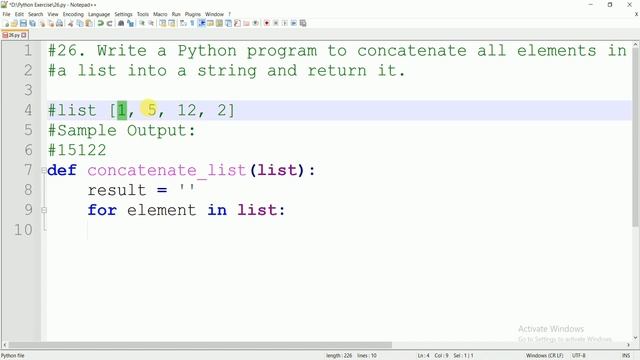This screenshot has width=640, height=360.
Task: Click the Open file toolbar icon
Action: click(x=14, y=23)
